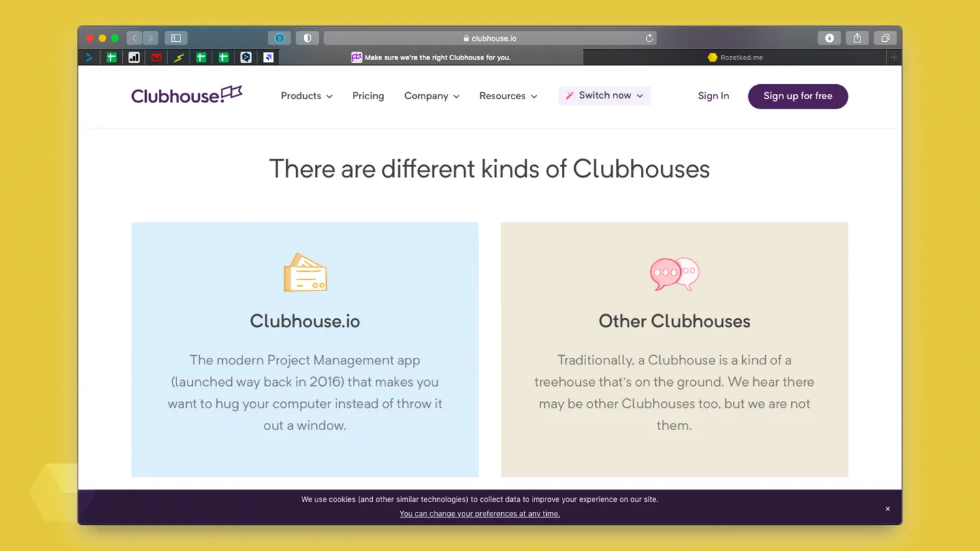Click the Clubhouse logo
Screen dimensions: 980x551
[x=186, y=95]
